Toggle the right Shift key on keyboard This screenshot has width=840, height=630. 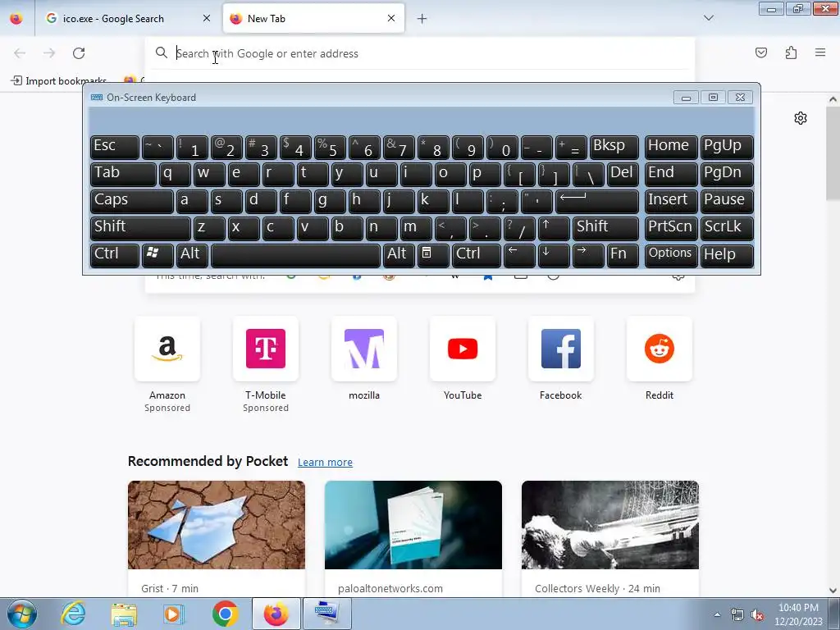(606, 228)
